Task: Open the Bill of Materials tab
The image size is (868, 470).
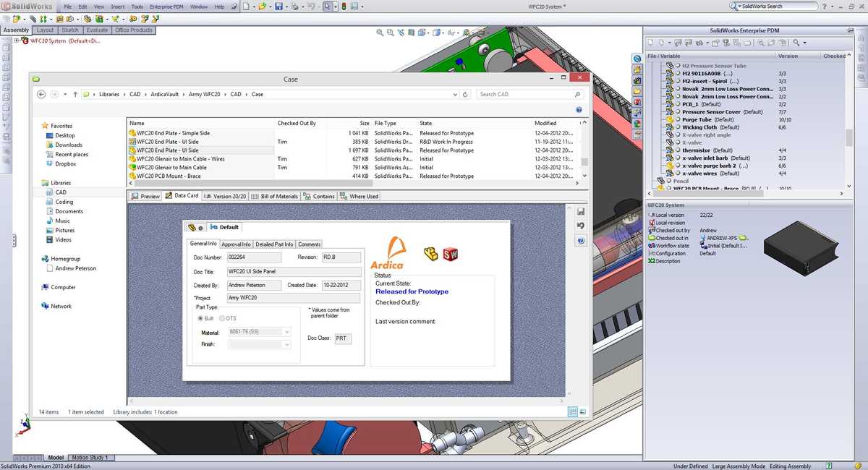Action: (x=275, y=196)
